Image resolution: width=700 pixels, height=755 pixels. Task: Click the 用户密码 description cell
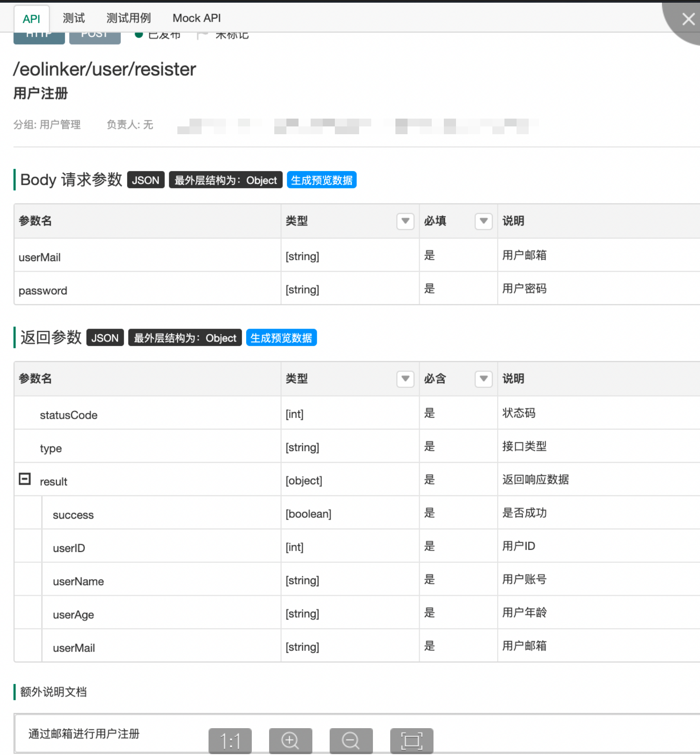(x=599, y=289)
